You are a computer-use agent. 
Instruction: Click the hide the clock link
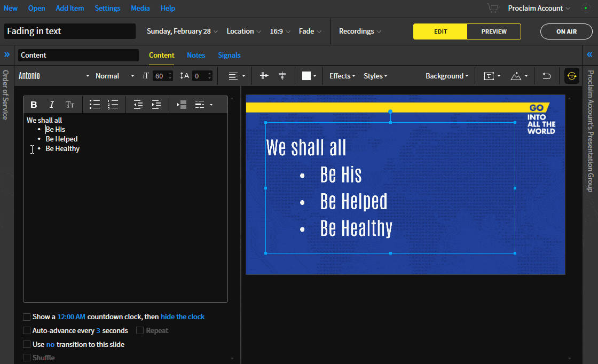[x=183, y=316]
